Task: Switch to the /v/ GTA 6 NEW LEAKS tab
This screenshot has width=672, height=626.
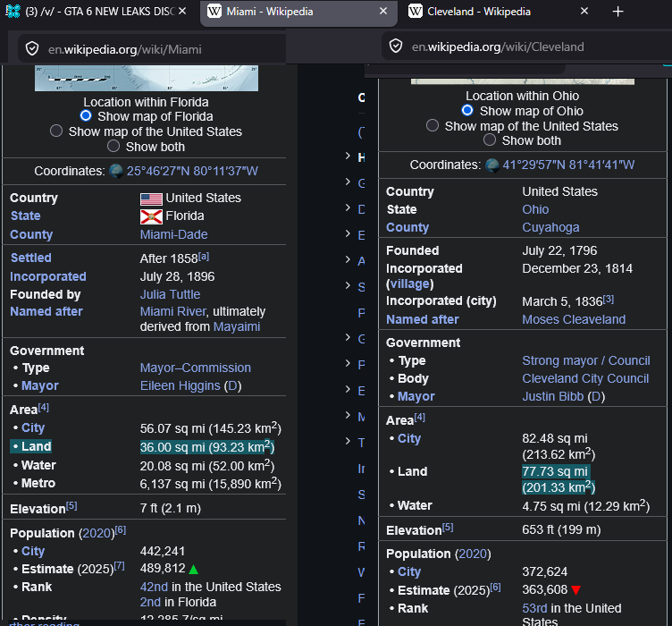Action: click(98, 12)
